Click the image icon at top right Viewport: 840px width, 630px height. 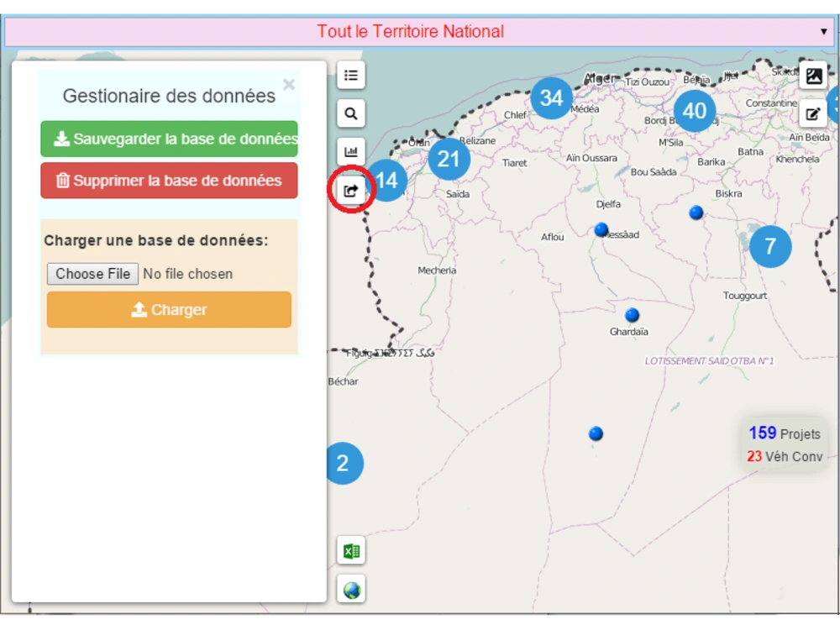(813, 76)
